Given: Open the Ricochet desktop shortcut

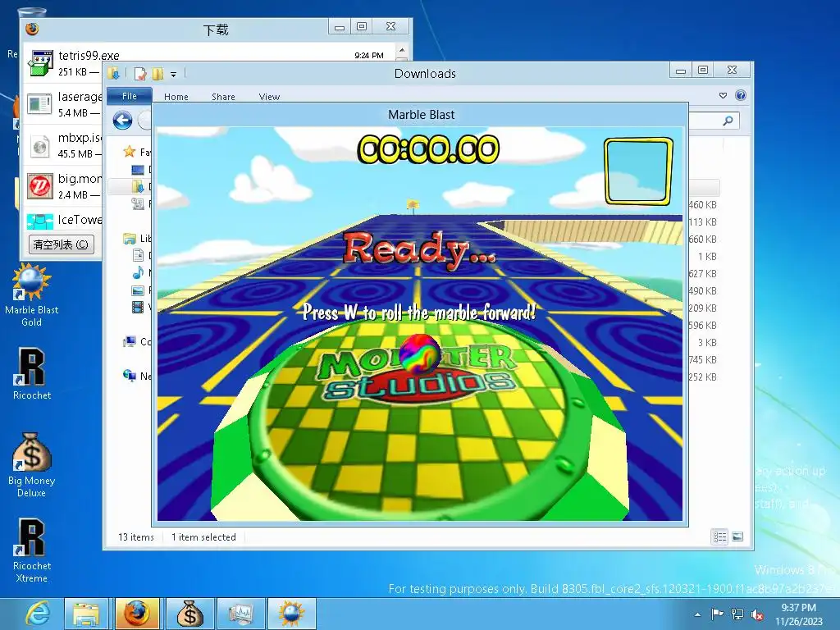Looking at the screenshot, I should 32,374.
